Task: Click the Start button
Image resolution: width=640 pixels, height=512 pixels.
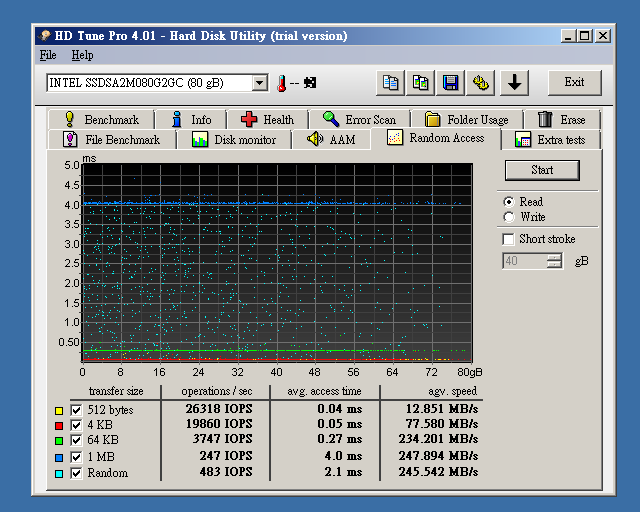Action: (542, 170)
